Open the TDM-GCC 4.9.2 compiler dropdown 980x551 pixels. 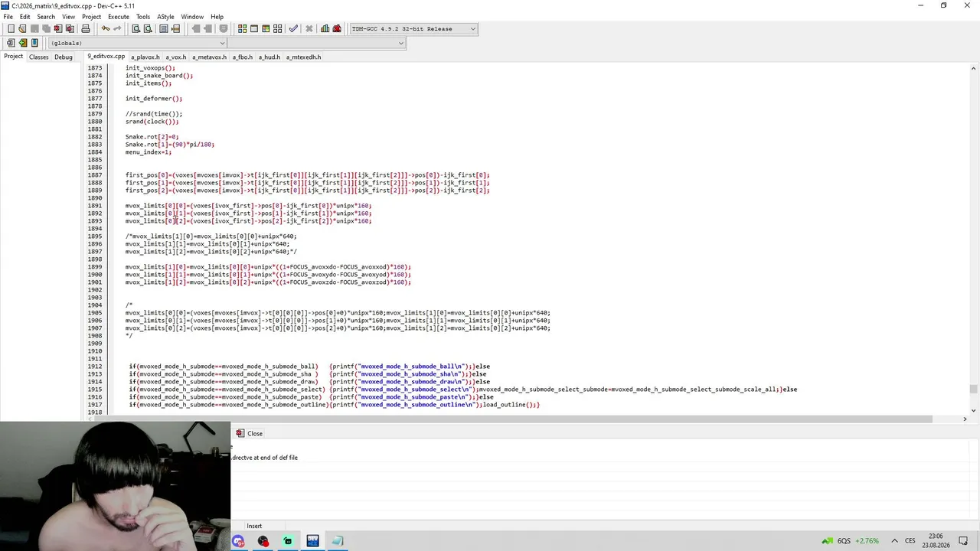(x=413, y=29)
